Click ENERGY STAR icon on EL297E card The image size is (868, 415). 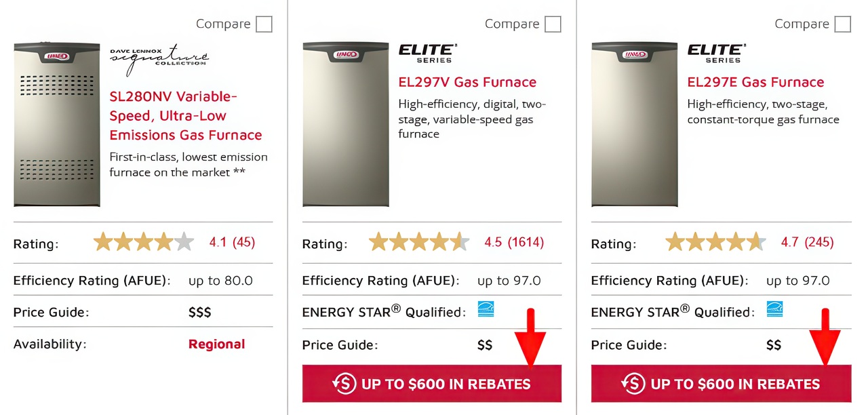(774, 309)
